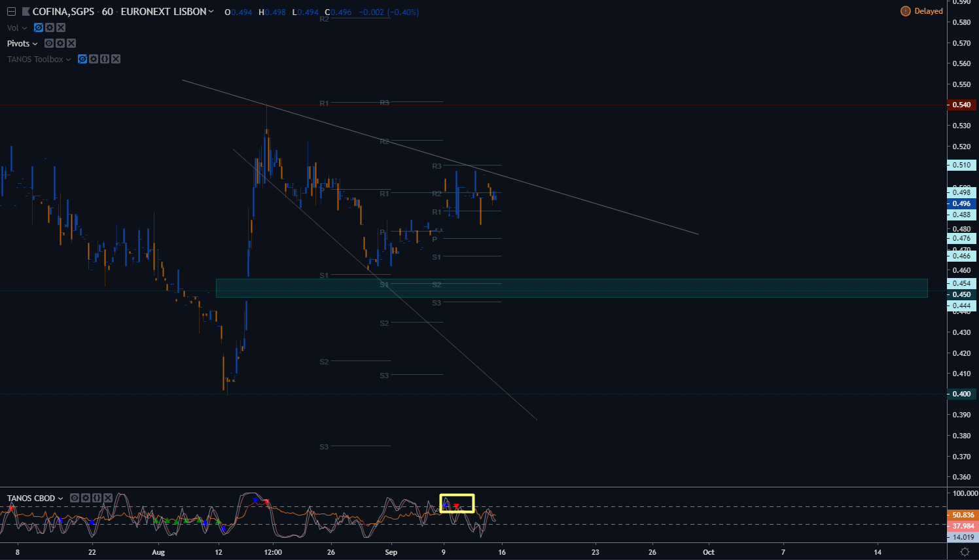Click the blue 0.496 current price label
This screenshot has height=560, width=979.
pos(961,203)
